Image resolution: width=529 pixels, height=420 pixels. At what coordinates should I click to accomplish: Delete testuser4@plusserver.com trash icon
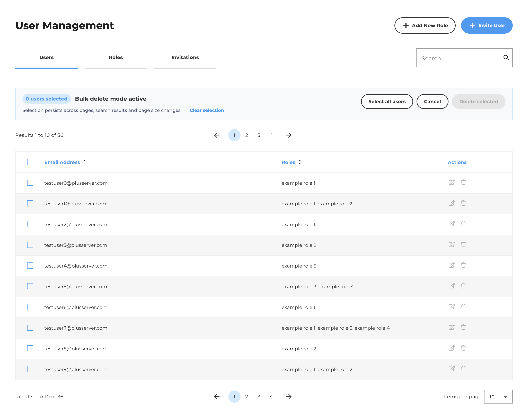[463, 265]
